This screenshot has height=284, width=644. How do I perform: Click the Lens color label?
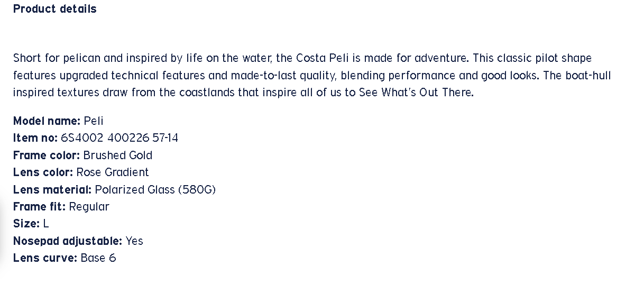coord(43,172)
